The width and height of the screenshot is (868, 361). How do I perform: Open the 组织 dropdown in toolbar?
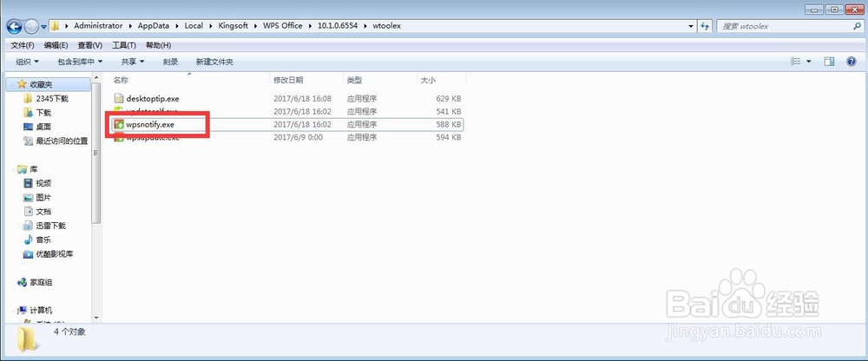(27, 62)
